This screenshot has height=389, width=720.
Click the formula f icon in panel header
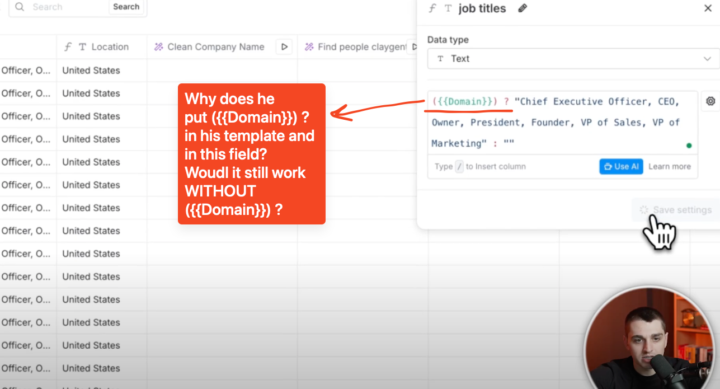(x=432, y=8)
